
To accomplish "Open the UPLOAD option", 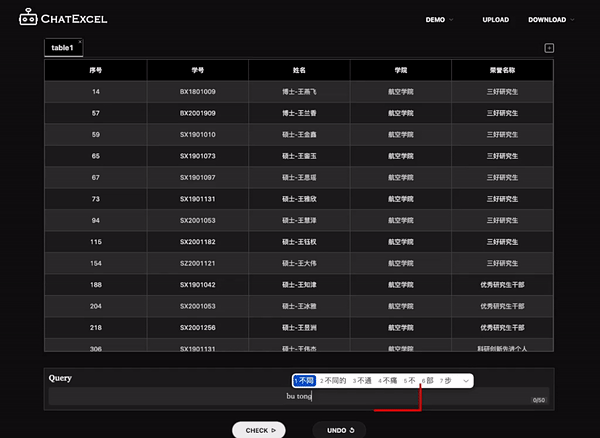I will 496,20.
